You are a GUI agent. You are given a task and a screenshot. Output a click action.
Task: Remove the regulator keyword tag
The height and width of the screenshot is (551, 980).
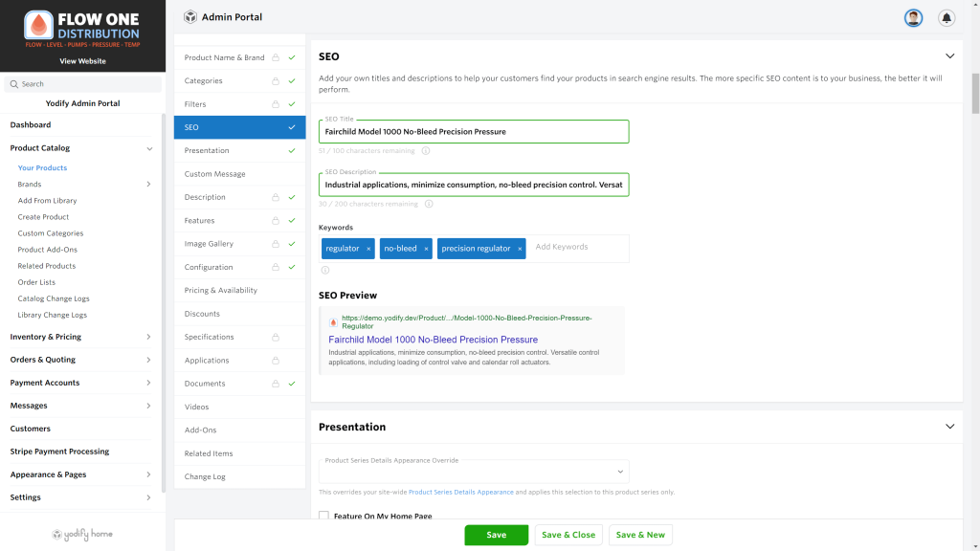(x=367, y=248)
